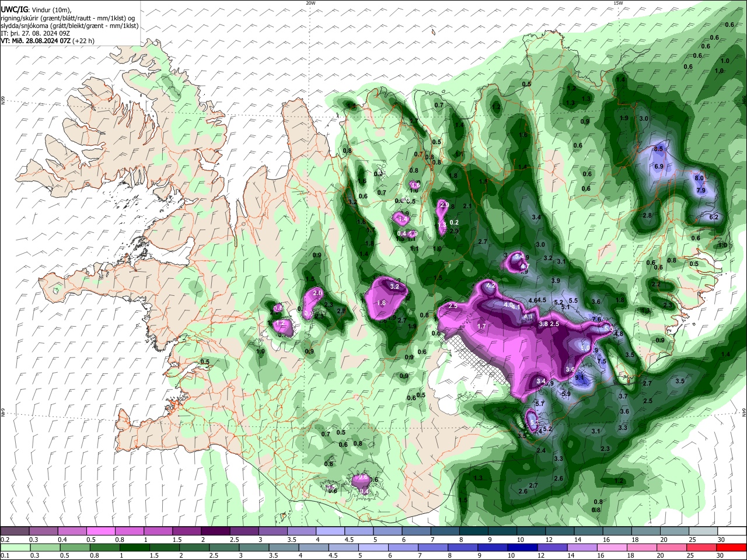Viewport: 747px width, 560px height.
Task: Select the 7.9 precipitation value
Action: (701, 190)
